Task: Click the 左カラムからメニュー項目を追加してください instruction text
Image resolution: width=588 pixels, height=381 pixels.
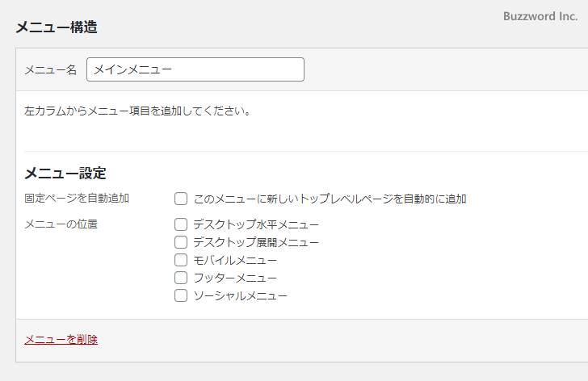Action: tap(137, 111)
